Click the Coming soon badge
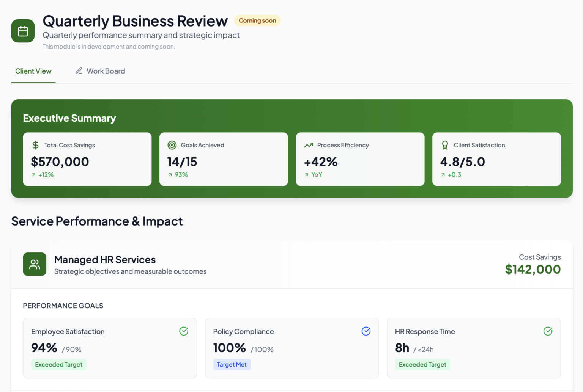The height and width of the screenshot is (392, 583). click(x=257, y=20)
